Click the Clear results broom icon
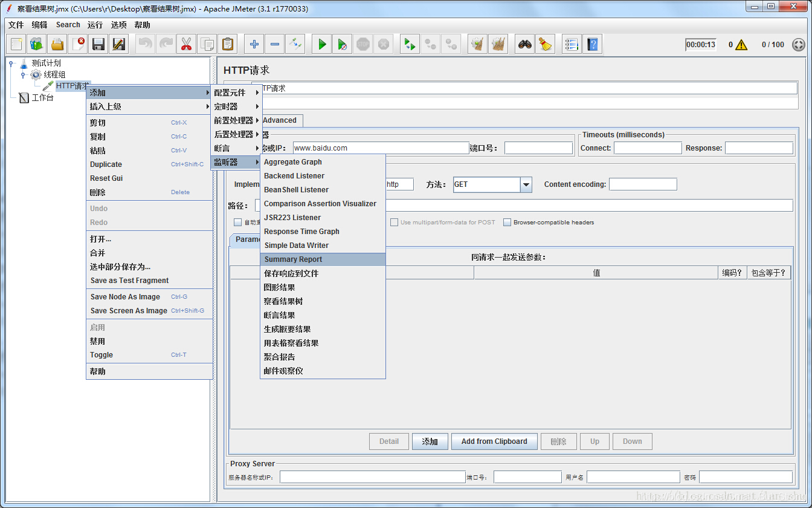Viewport: 812px width, 508px height. (478, 44)
